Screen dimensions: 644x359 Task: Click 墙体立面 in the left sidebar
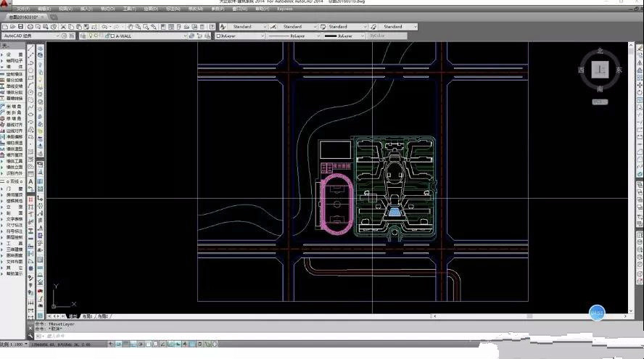[13, 168]
